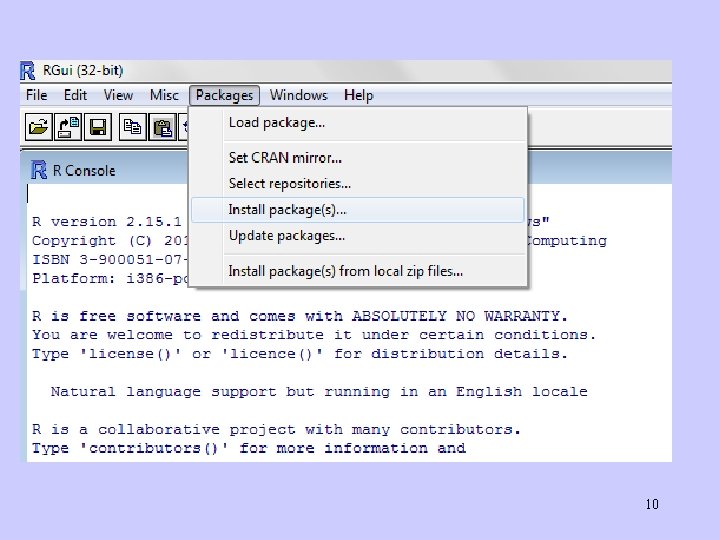Click the Paste clipboard toolbar icon
Screen dimensions: 720x540
tap(162, 127)
